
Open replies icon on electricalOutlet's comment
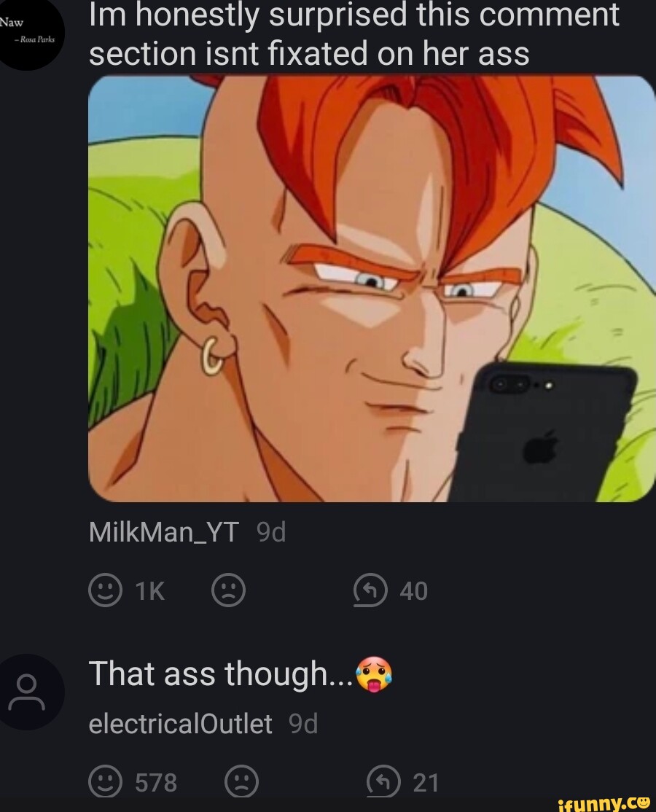pos(383,781)
